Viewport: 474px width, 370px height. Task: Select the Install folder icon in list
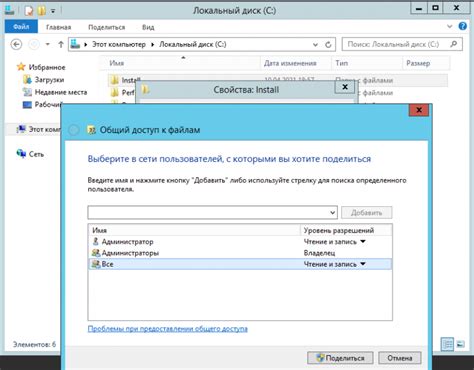coord(115,80)
